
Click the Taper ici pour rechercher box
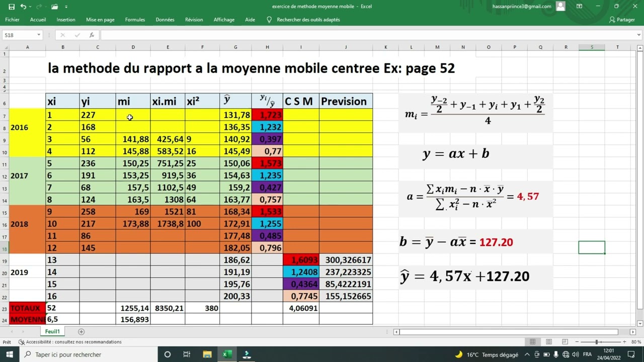[89, 354]
